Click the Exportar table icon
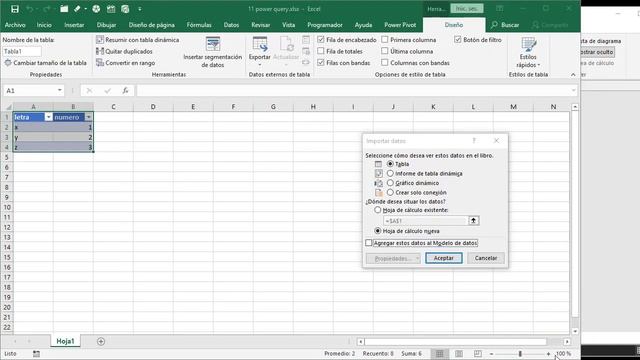 click(260, 44)
